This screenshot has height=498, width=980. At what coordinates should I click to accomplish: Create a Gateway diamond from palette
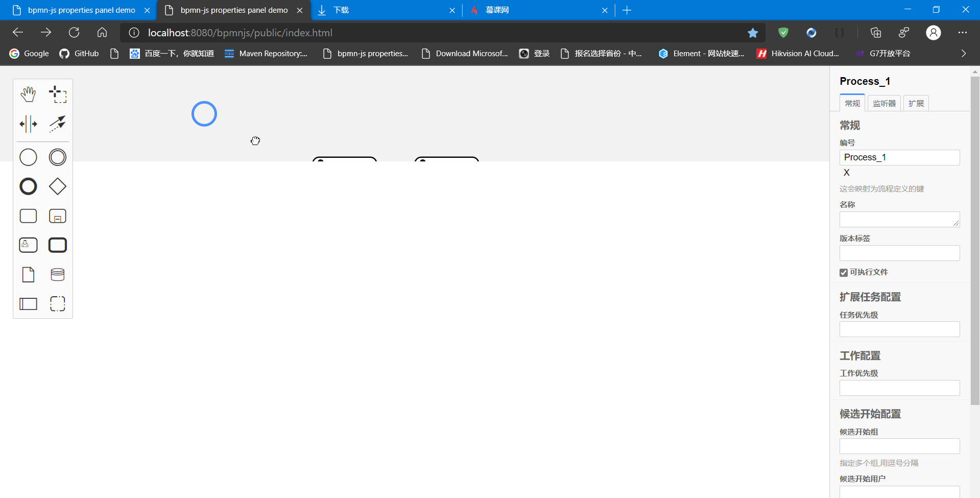pyautogui.click(x=58, y=186)
